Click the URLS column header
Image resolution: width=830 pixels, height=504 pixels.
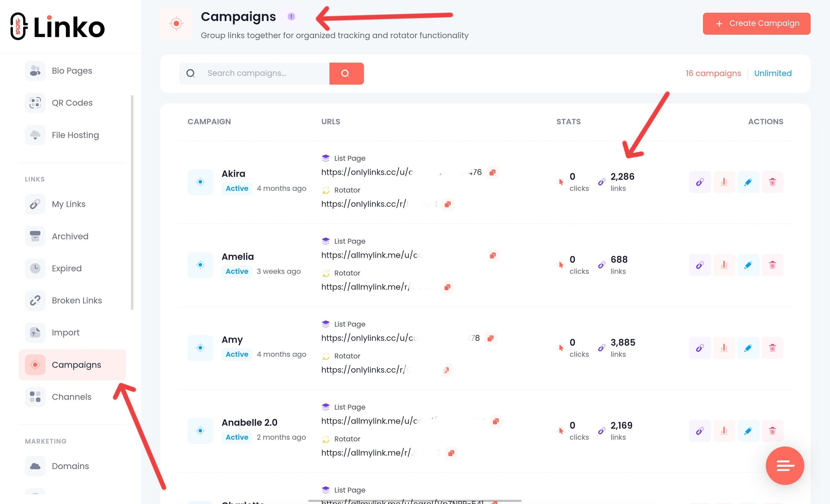[330, 122]
